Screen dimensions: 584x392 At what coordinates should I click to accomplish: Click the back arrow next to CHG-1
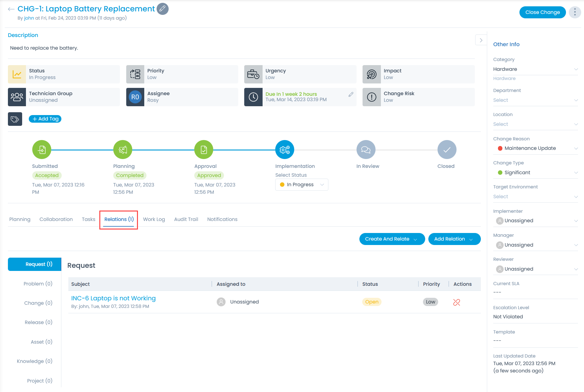(11, 9)
